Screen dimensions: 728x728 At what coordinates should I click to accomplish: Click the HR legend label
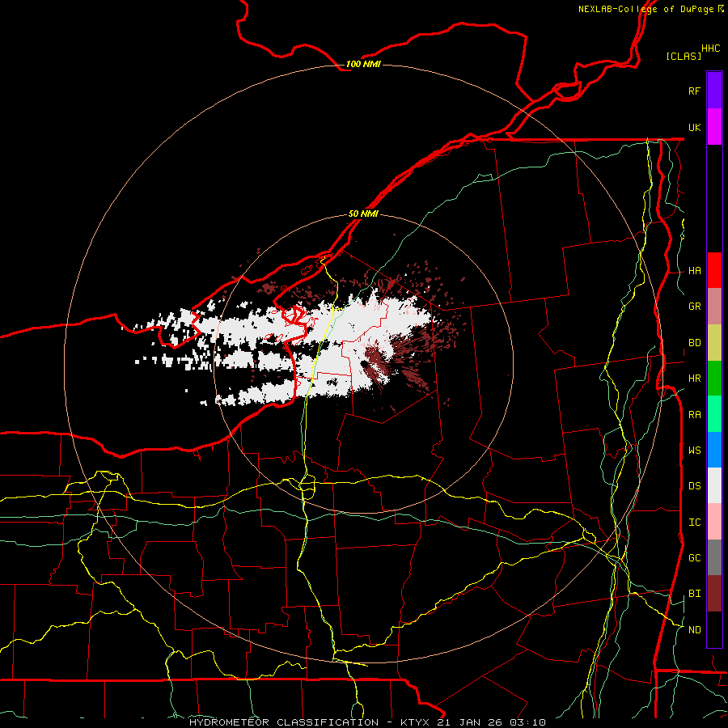coord(695,379)
